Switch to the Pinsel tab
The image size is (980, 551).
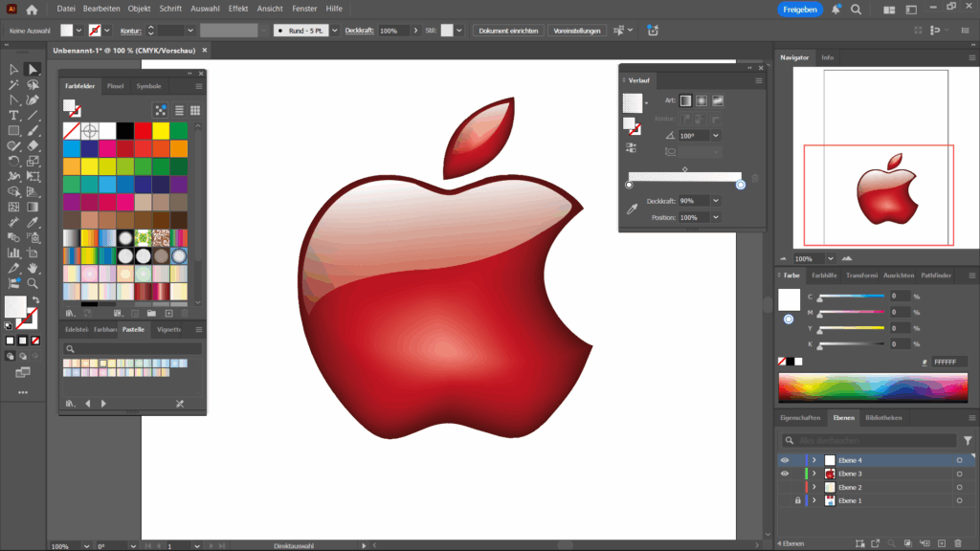pos(115,86)
